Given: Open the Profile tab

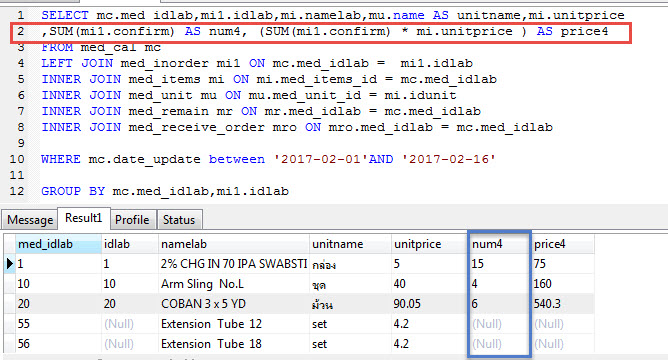Looking at the screenshot, I should [x=132, y=220].
